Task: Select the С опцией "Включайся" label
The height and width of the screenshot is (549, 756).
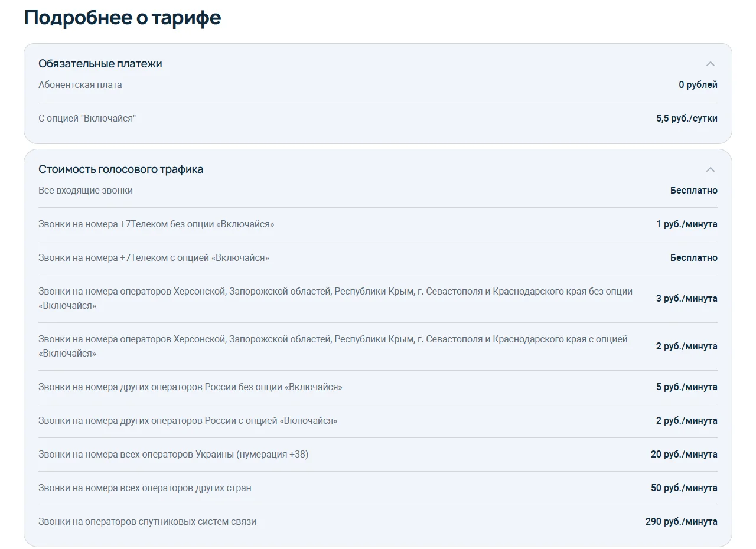Action: coord(87,118)
